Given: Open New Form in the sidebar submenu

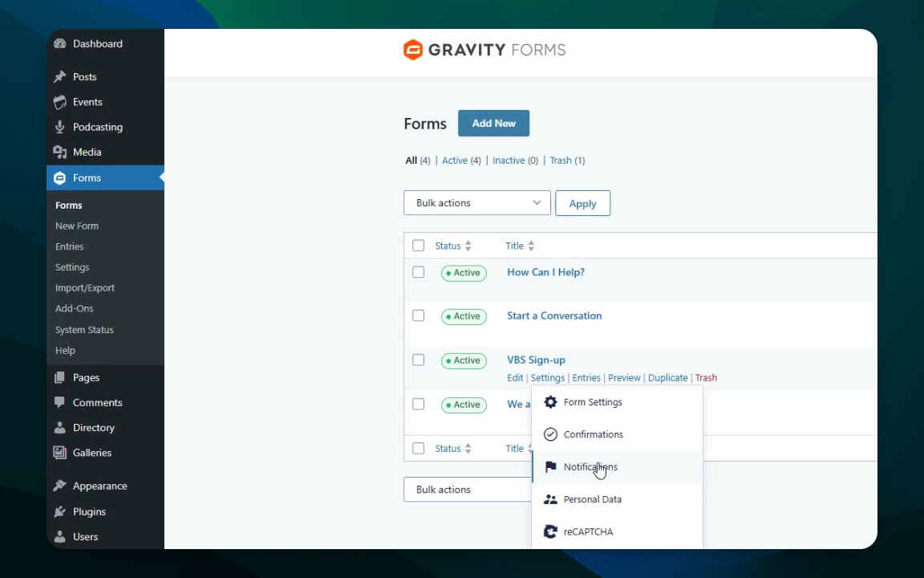Looking at the screenshot, I should point(77,226).
